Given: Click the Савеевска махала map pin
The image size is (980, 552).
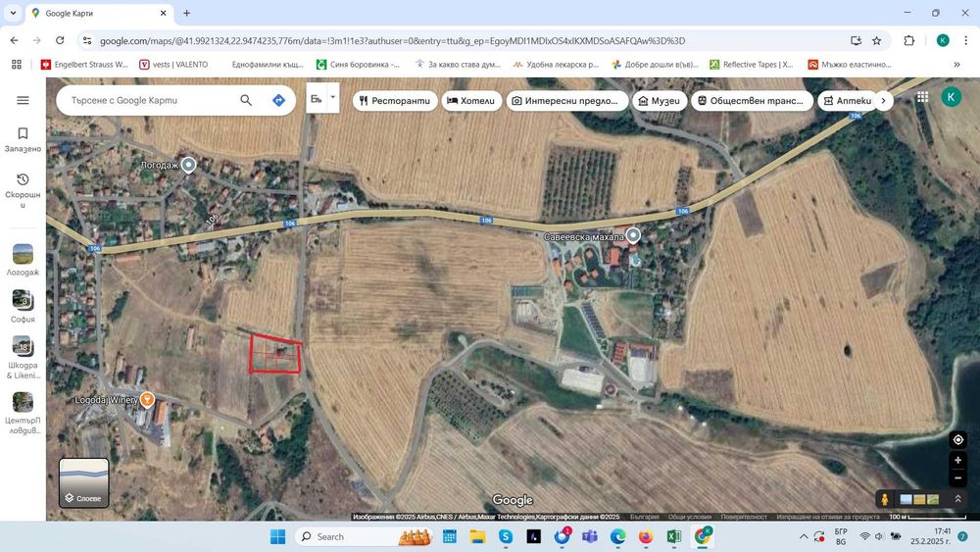Looking at the screenshot, I should (x=633, y=235).
